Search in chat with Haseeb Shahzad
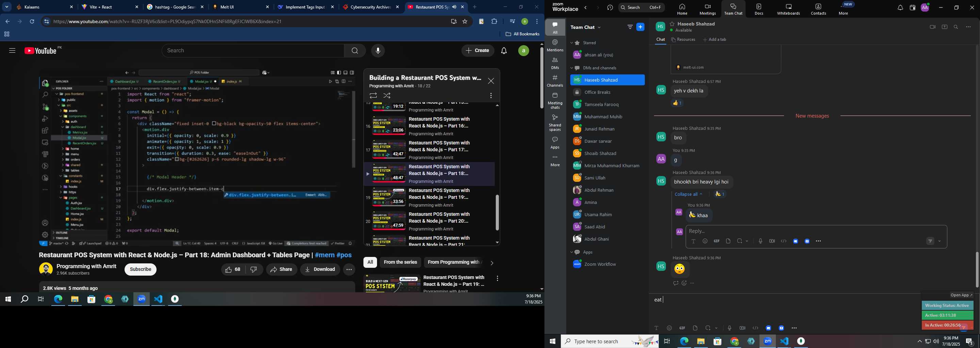Screen dimensions: 980x348 click(956, 27)
